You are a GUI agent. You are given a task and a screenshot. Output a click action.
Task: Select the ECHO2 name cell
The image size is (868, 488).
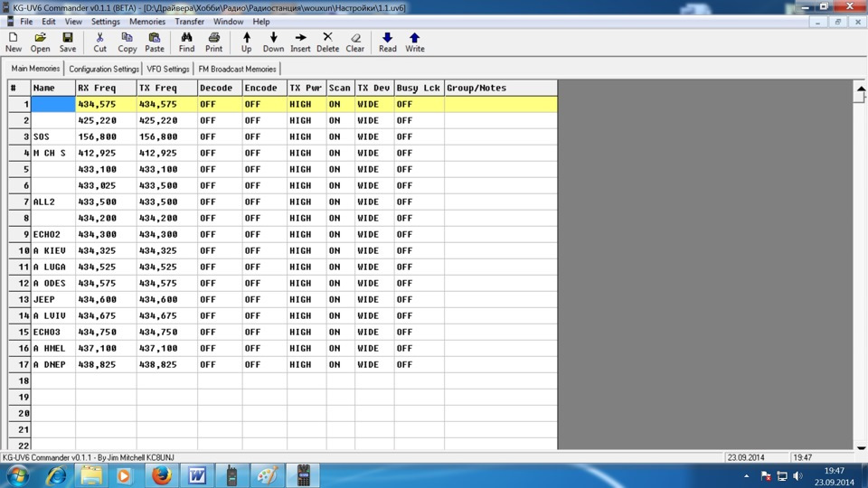53,234
